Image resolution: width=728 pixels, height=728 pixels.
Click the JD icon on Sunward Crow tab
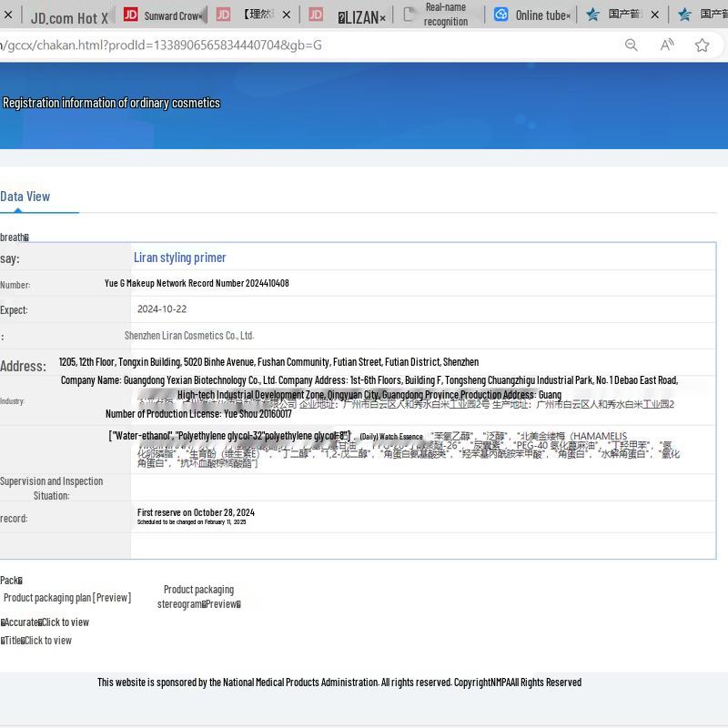(131, 15)
